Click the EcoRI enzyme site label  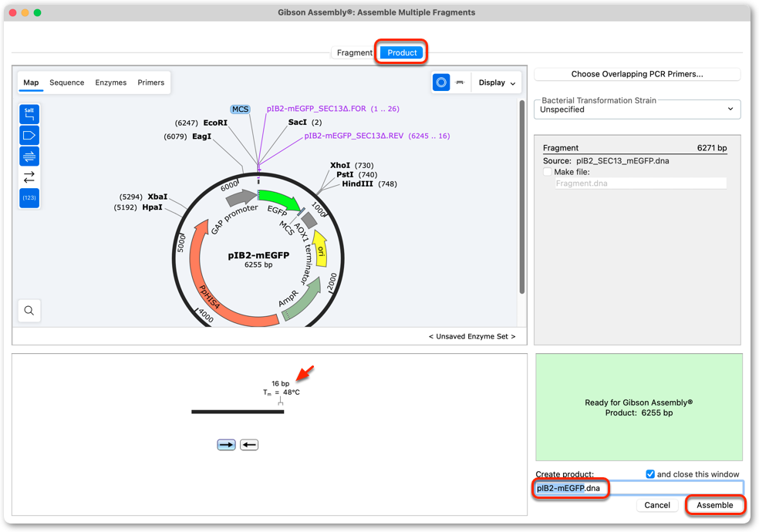[215, 123]
